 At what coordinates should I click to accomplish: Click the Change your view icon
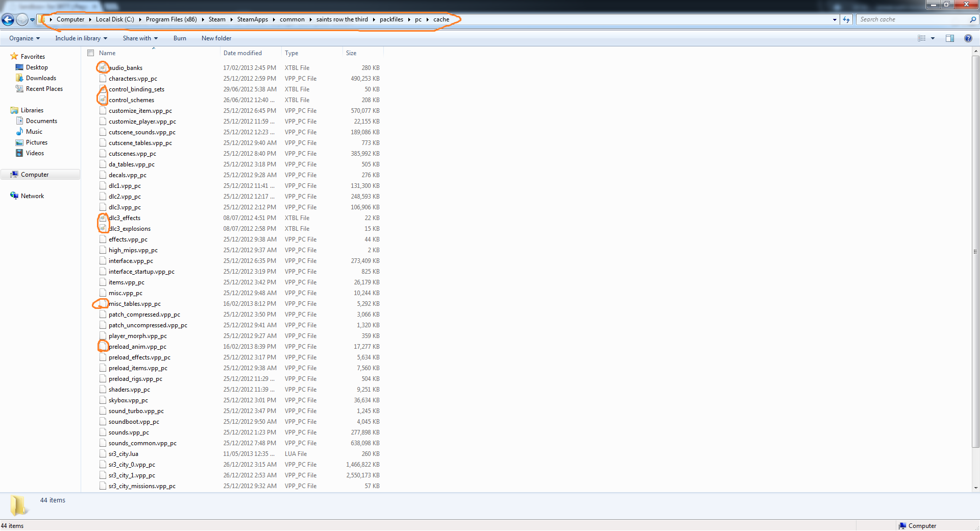pos(922,38)
